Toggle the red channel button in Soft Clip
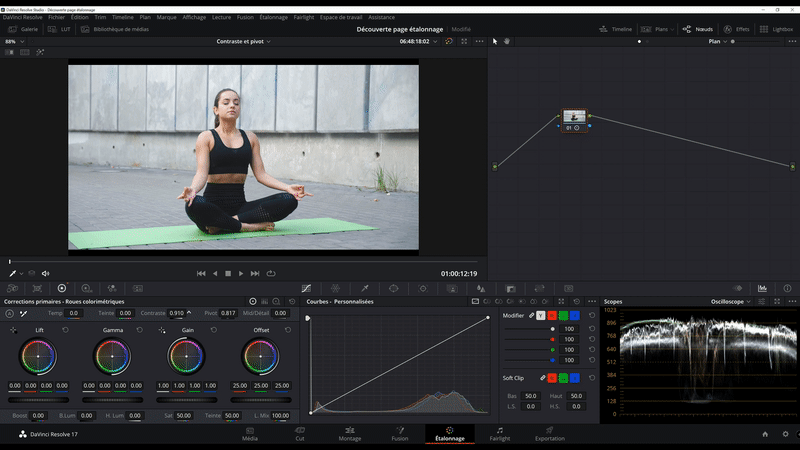The width and height of the screenshot is (800, 450). click(552, 378)
